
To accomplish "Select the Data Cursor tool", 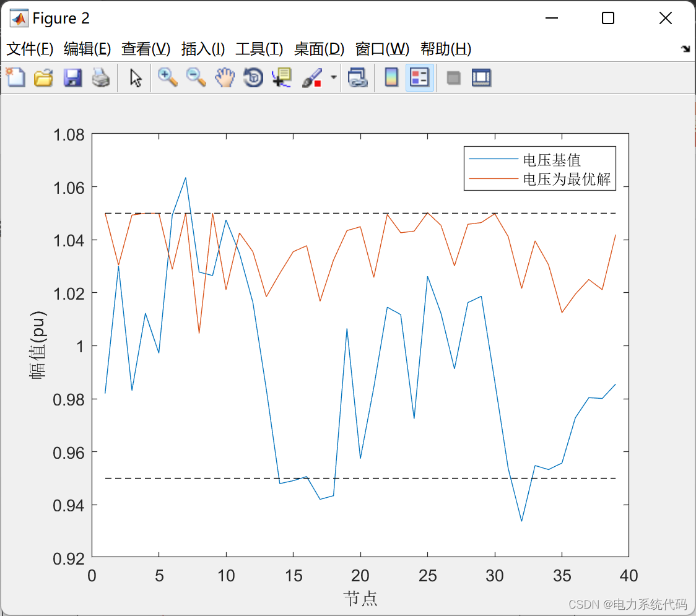I will pos(281,77).
